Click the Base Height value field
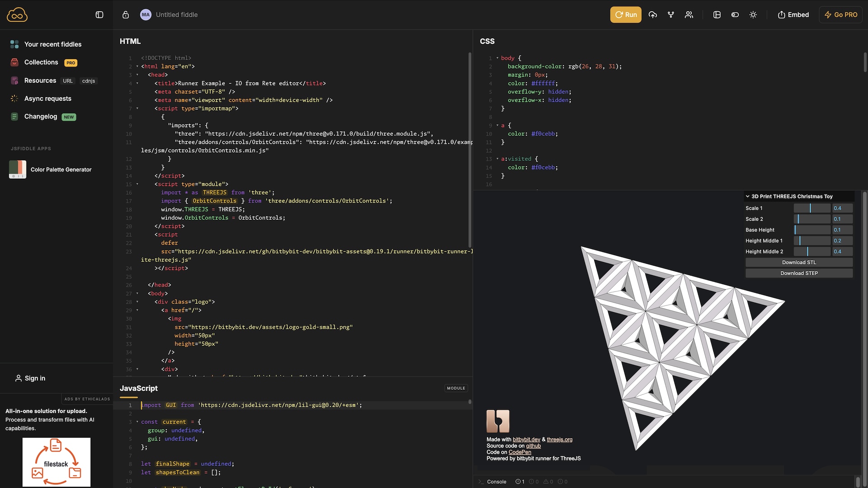Viewport: 868px width, 488px height. [843, 230]
